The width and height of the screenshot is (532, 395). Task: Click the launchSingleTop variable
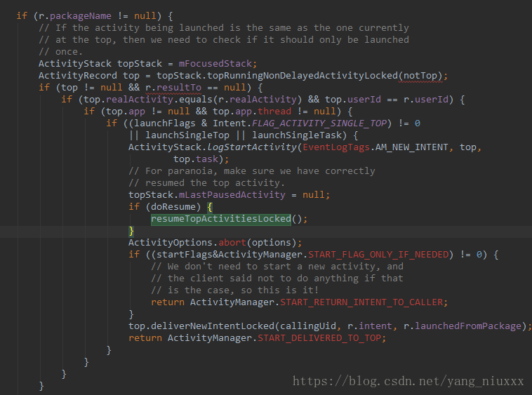click(187, 135)
